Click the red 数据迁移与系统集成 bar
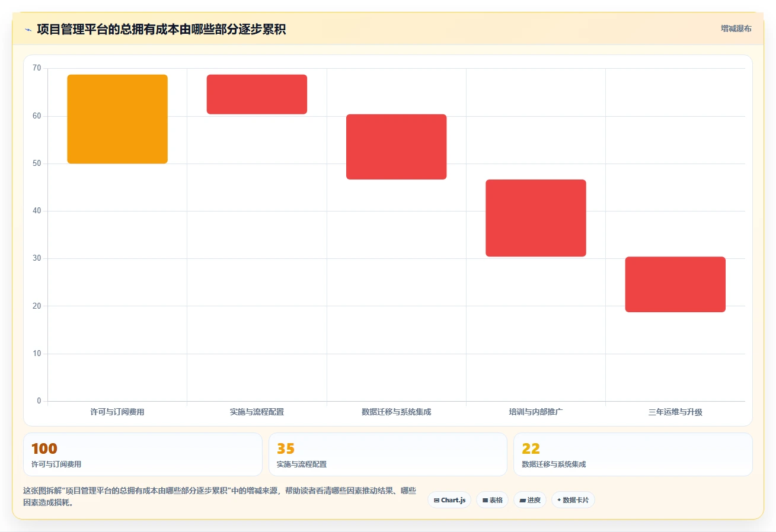Viewport: 776px width, 532px height. (x=396, y=147)
